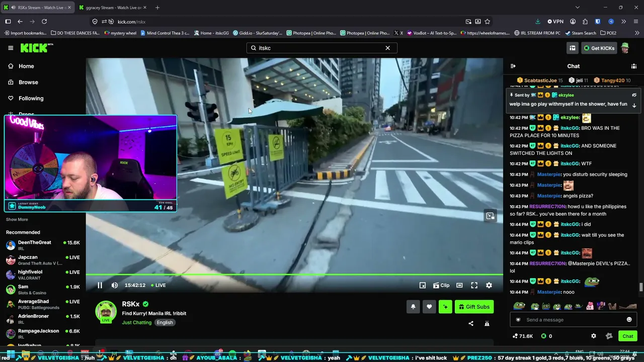Screen dimensions: 644x362
Task: Open AdrienBroner recommended channel
Action: (43, 319)
